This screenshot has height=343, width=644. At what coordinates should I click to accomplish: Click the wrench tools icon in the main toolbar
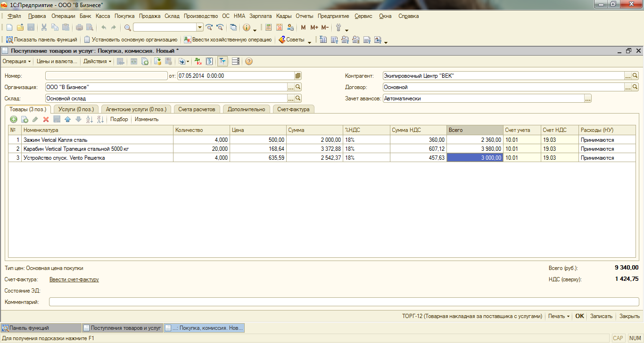click(338, 27)
